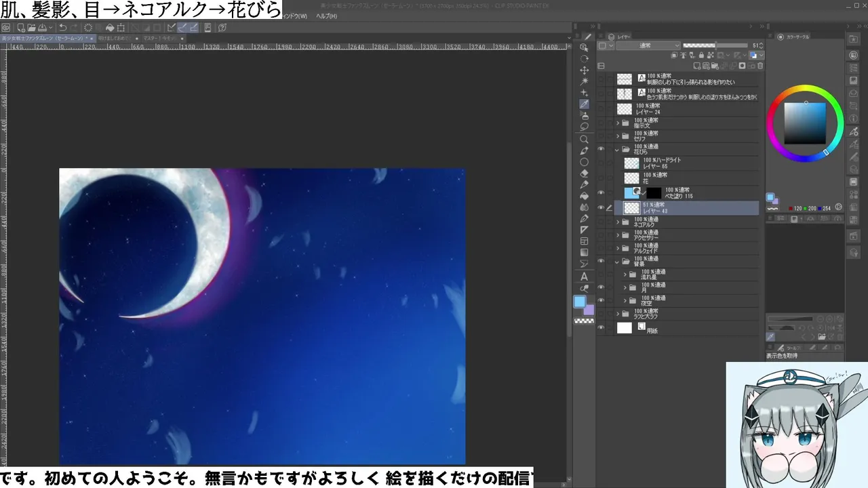The height and width of the screenshot is (488, 868).
Task: Select the Auto select magic wand tool
Action: (x=584, y=81)
